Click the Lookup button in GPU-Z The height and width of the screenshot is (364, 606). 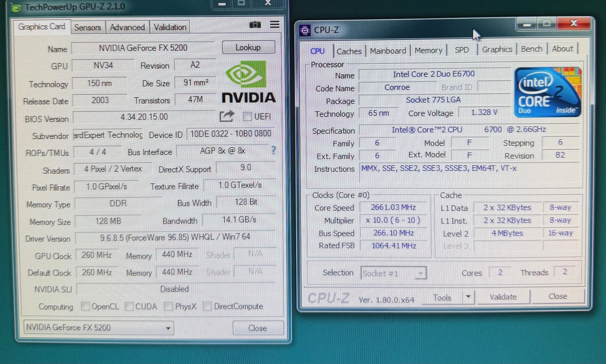point(249,47)
